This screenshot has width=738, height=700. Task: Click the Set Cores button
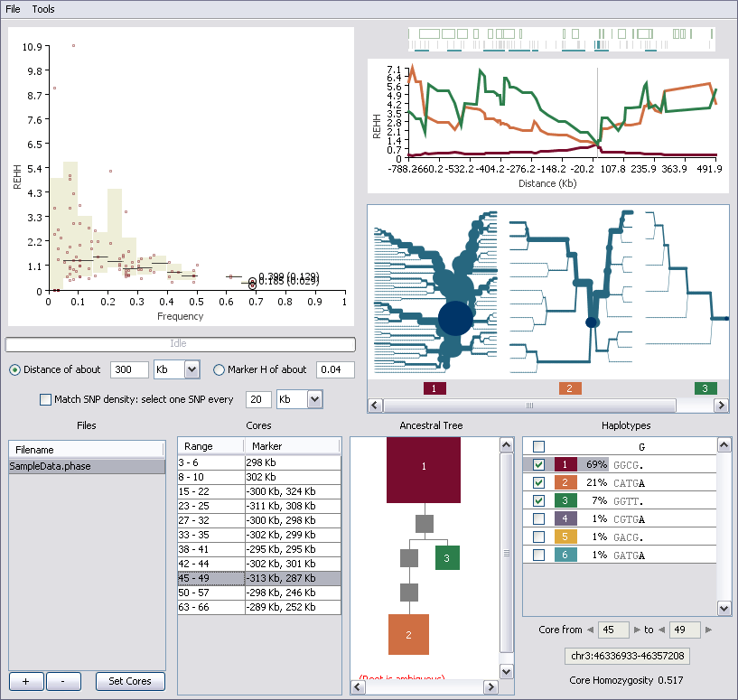pyautogui.click(x=131, y=681)
